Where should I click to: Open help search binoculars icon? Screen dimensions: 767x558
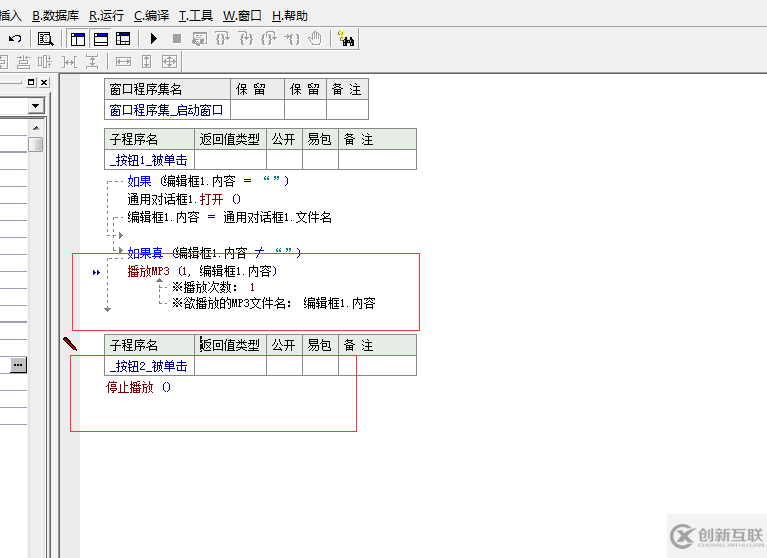[x=346, y=39]
